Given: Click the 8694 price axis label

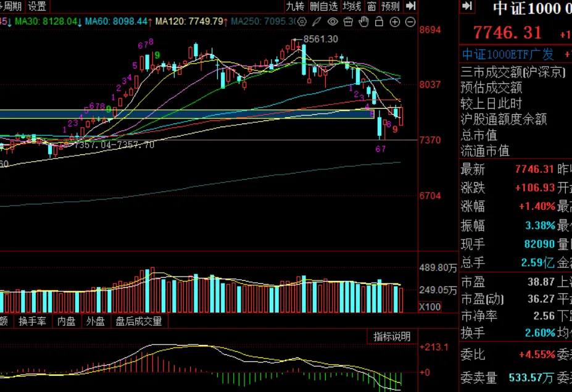Looking at the screenshot, I should point(430,30).
